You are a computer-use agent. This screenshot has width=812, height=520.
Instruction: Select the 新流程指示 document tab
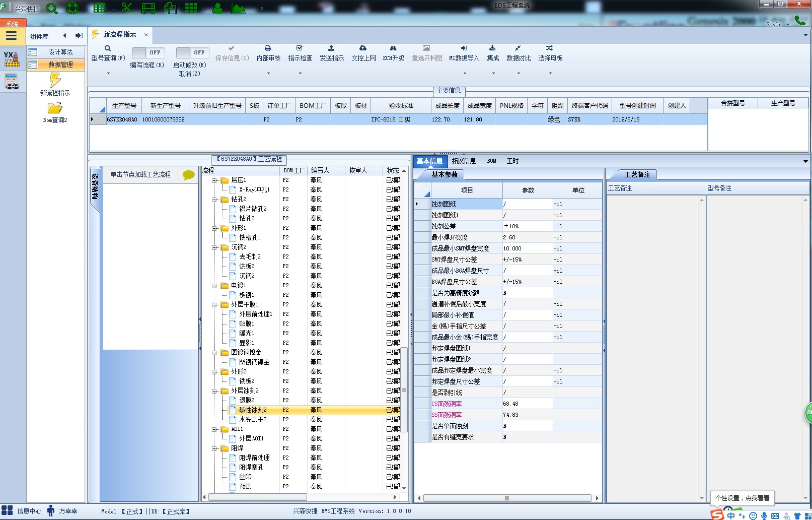pos(120,35)
